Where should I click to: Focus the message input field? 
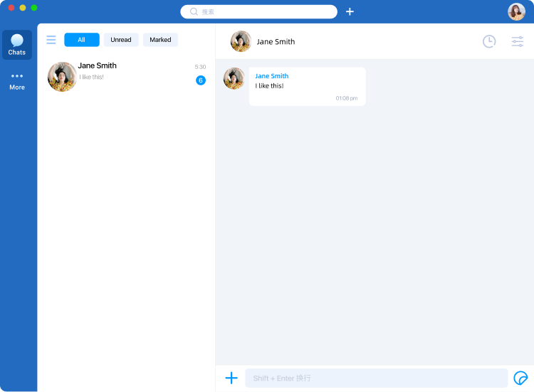[x=376, y=378]
